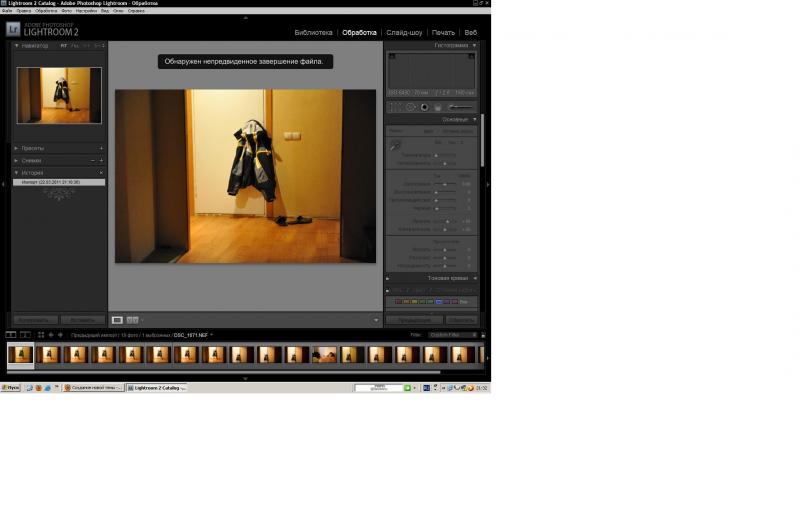
Task: Click the Вставить button
Action: click(x=83, y=320)
